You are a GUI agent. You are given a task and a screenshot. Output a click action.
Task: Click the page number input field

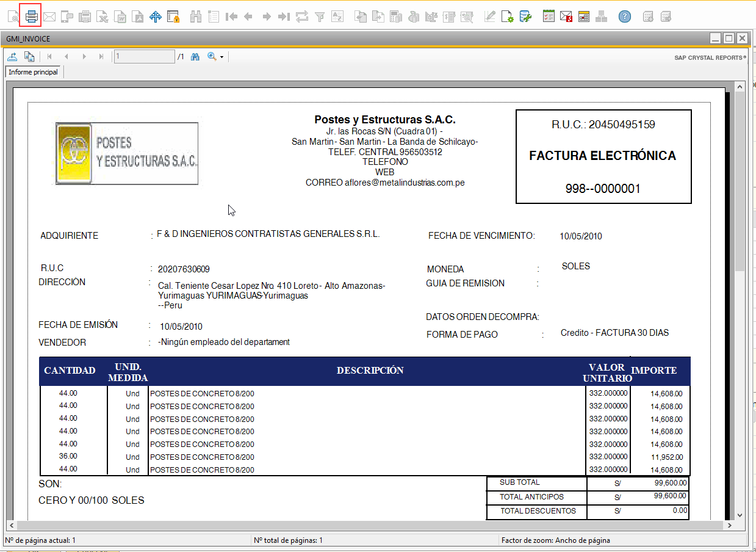pyautogui.click(x=144, y=57)
